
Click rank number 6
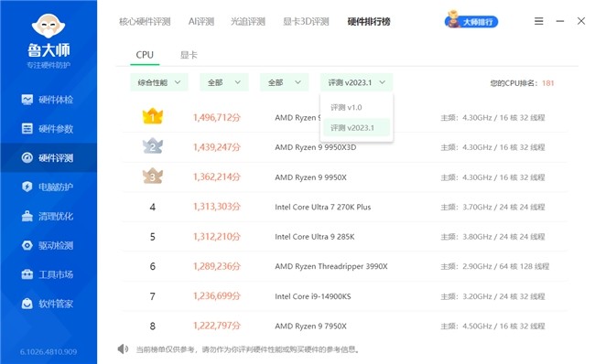coord(153,266)
